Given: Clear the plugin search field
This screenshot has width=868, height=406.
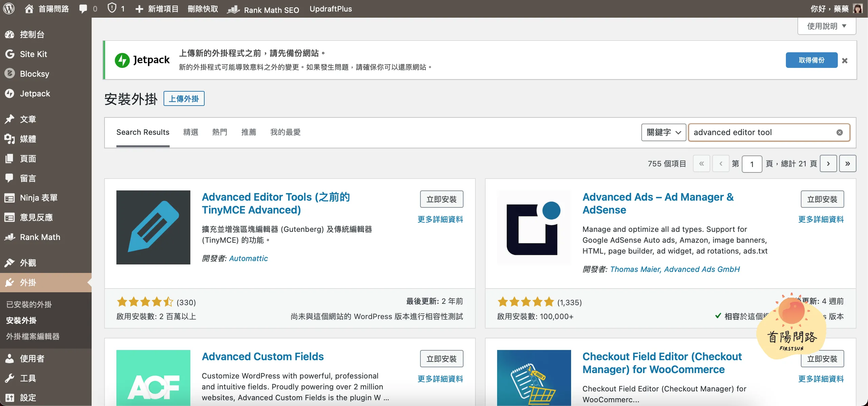Looking at the screenshot, I should [x=839, y=132].
